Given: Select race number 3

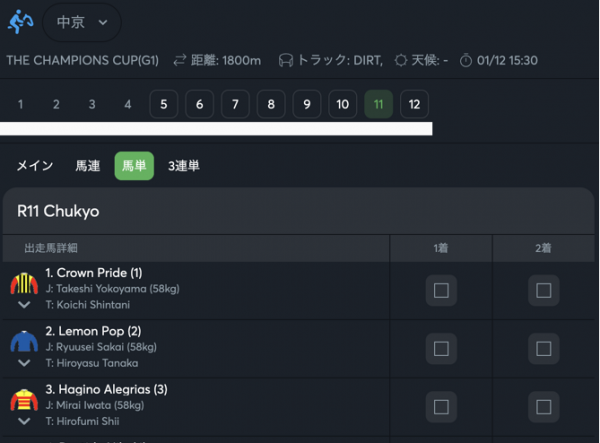Looking at the screenshot, I should click(x=92, y=104).
